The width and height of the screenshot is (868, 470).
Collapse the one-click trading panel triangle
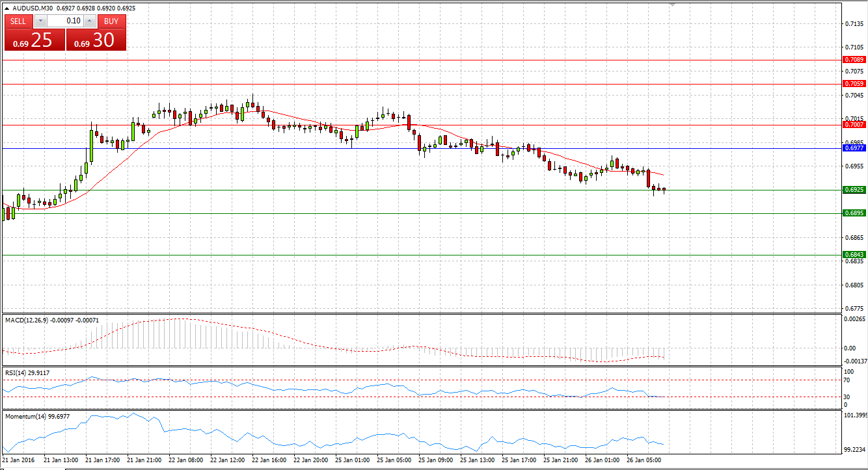point(7,8)
